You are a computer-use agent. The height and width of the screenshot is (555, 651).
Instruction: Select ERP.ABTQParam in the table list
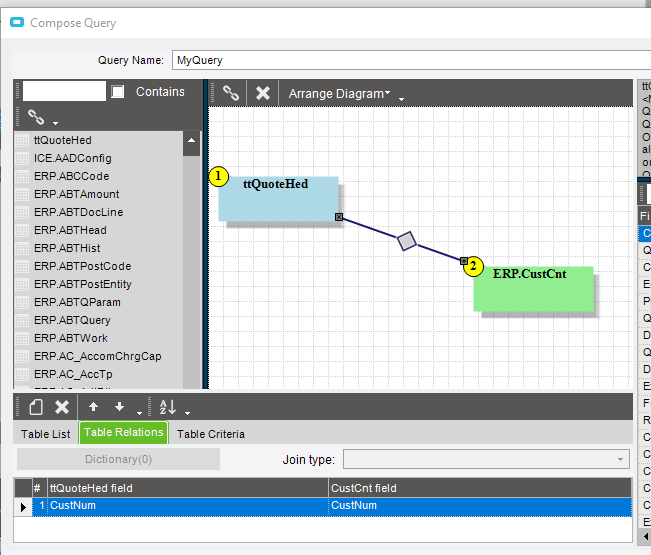[x=77, y=302]
